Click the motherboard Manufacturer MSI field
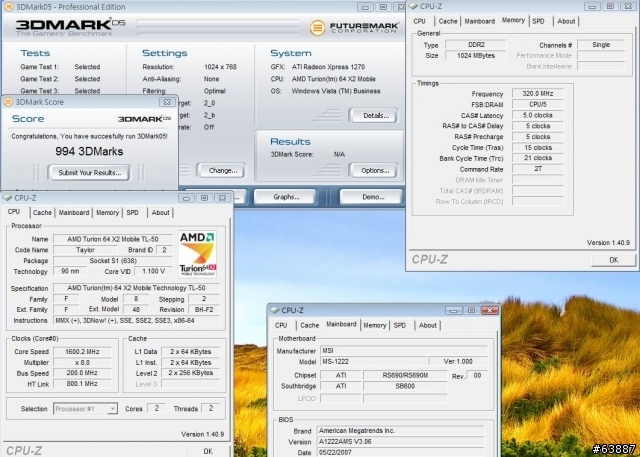This screenshot has width=640, height=457. pyautogui.click(x=404, y=351)
